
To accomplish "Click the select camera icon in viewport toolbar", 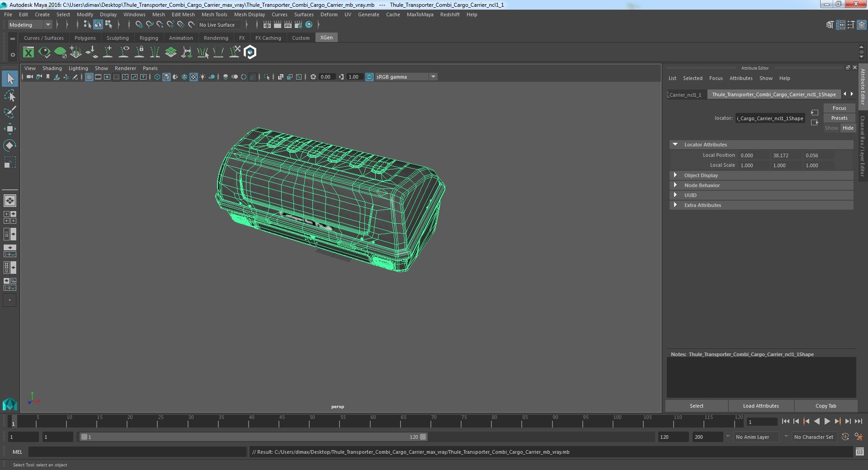I will coord(29,77).
